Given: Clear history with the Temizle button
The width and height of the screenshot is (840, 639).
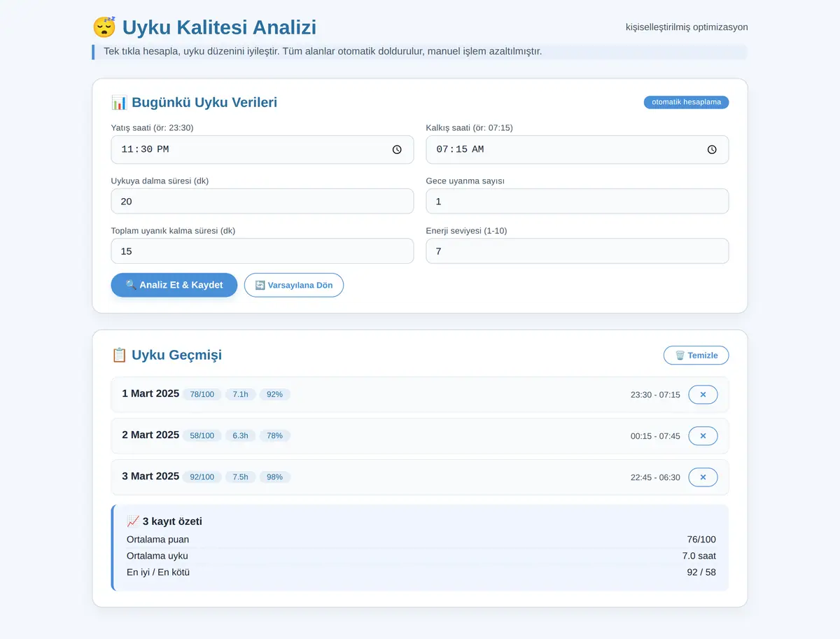Looking at the screenshot, I should pos(696,356).
